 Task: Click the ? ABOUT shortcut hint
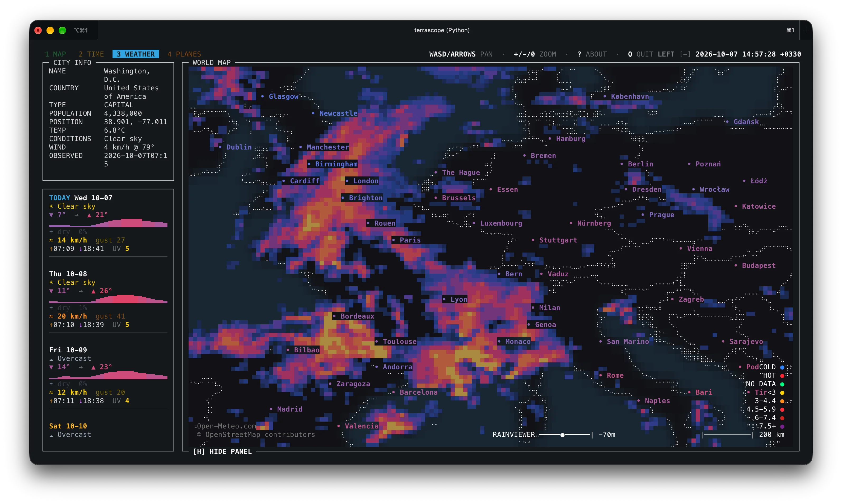592,54
